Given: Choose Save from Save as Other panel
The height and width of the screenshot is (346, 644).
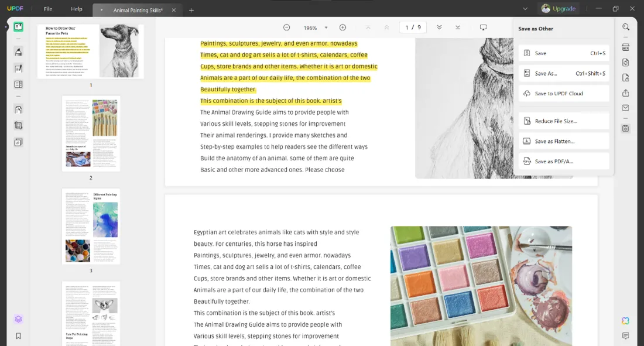Looking at the screenshot, I should (x=563, y=53).
